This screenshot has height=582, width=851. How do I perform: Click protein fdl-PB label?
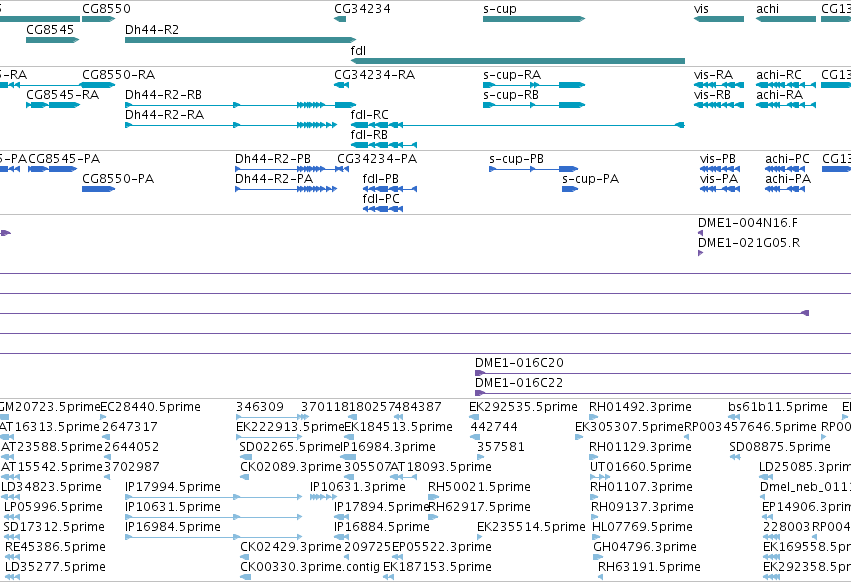tap(380, 179)
